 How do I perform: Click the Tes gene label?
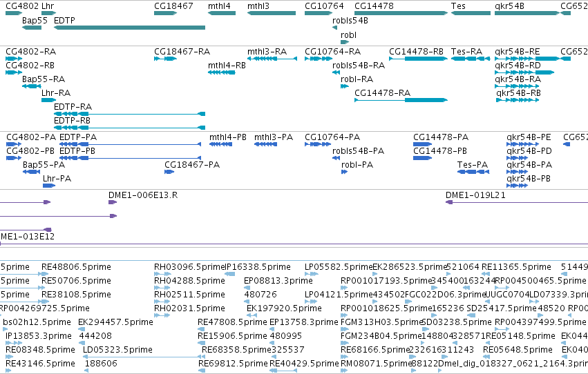point(458,6)
